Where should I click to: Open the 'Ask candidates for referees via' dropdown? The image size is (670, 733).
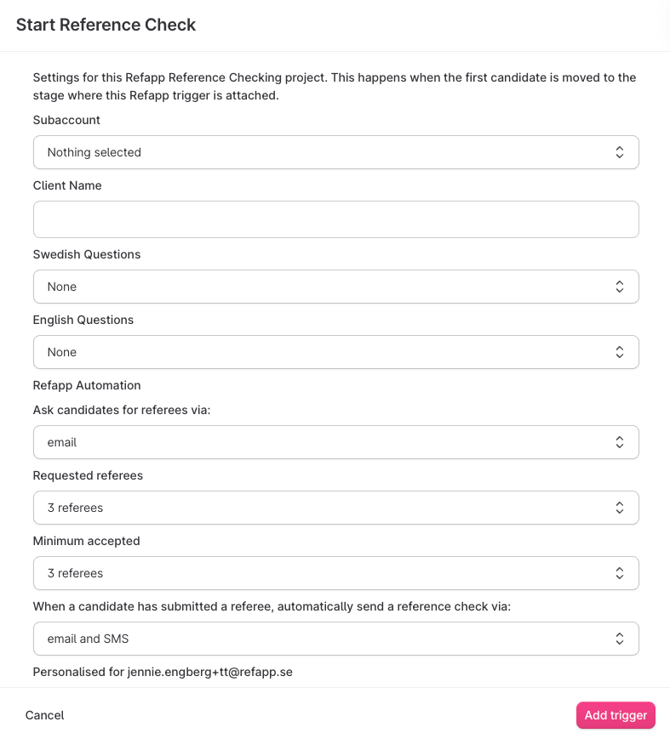point(320,442)
